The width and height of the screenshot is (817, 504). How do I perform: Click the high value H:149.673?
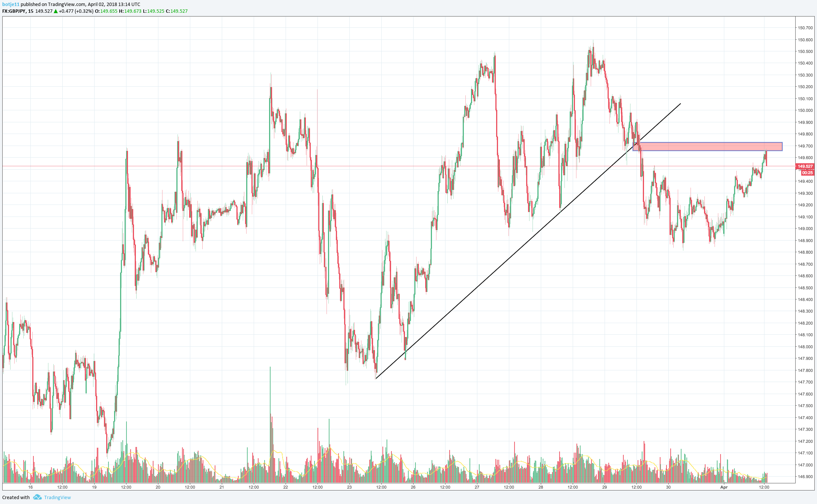coord(130,11)
